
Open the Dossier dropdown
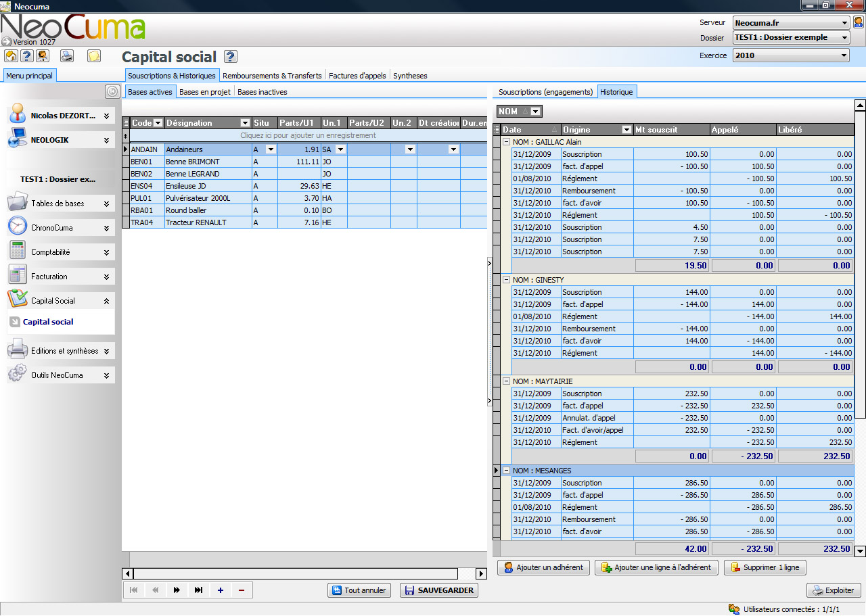coord(844,38)
